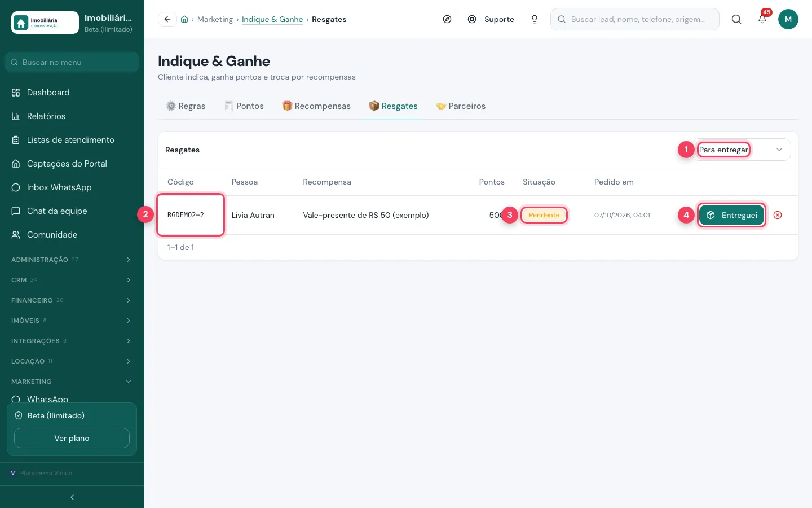Focus the Buscar no menu field
The image size is (812, 508).
tap(72, 62)
